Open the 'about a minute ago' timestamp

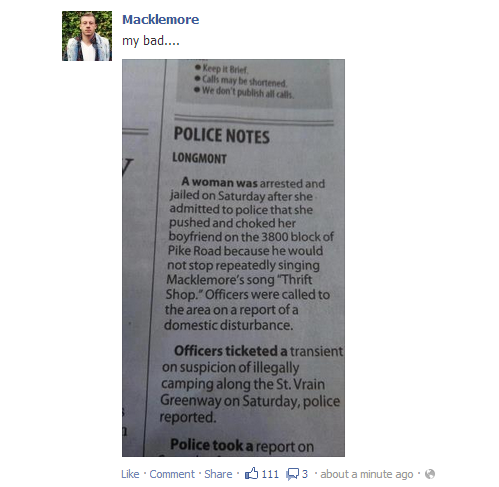367,474
